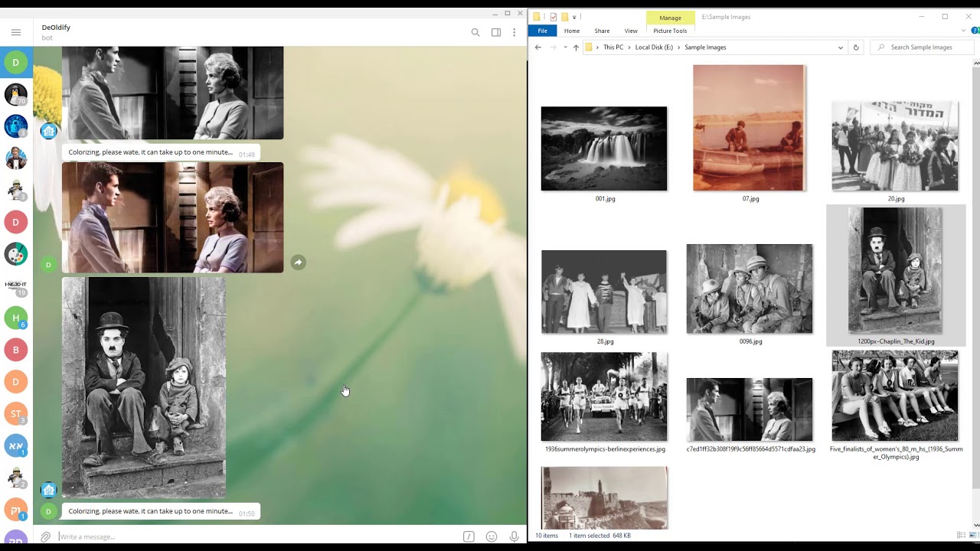Select the 0096.jpg thumbnail
Image resolution: width=980 pixels, height=551 pixels.
(750, 289)
